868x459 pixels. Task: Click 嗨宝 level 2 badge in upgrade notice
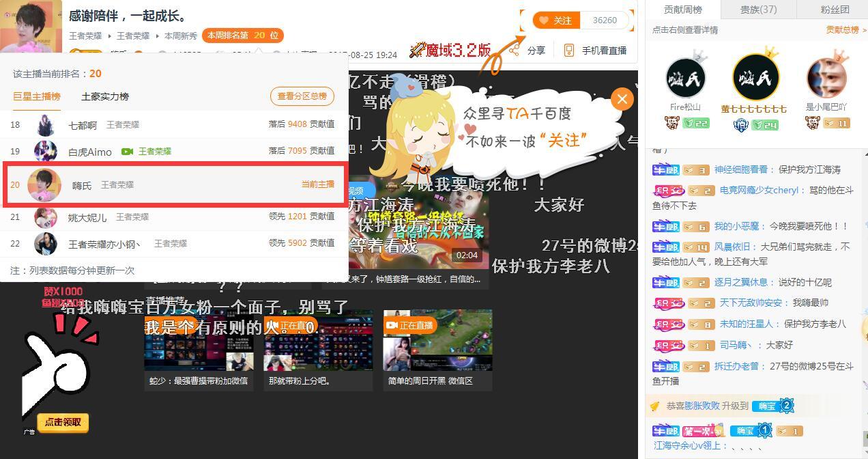pyautogui.click(x=773, y=406)
